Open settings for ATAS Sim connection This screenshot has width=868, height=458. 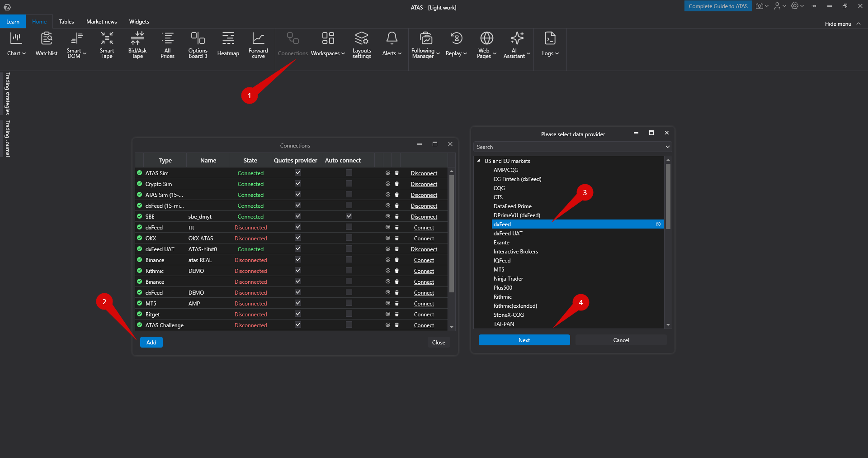387,173
